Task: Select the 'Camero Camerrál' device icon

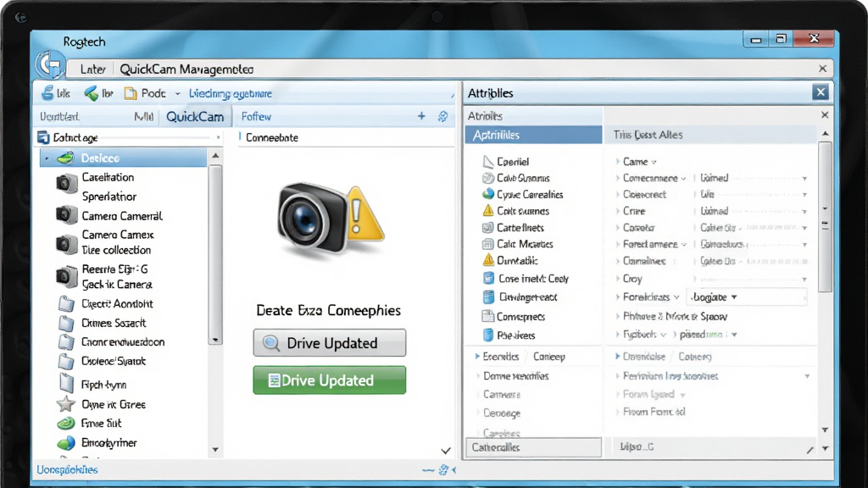Action: (x=66, y=214)
